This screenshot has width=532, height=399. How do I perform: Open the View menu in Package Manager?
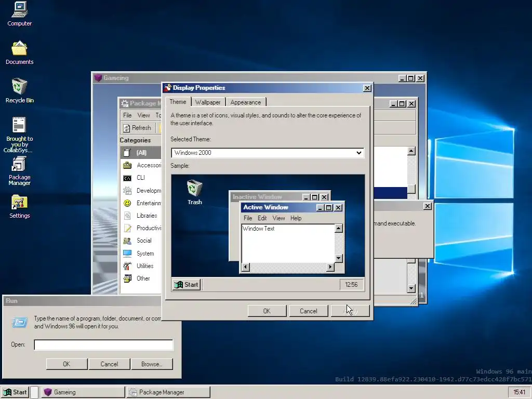click(143, 115)
